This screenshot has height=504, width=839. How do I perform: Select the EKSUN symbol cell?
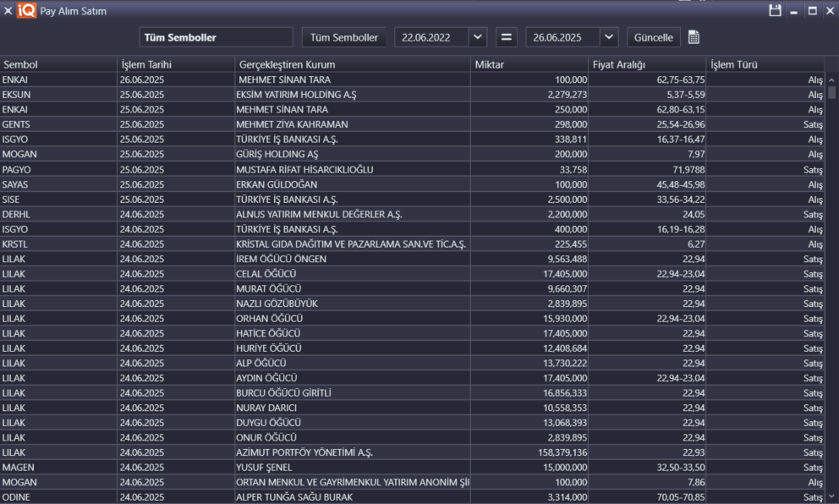(x=58, y=95)
